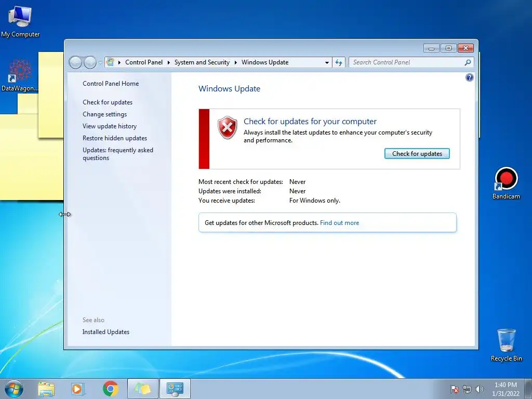Click the "For Windows only." value
The image size is (532, 399).
click(314, 201)
